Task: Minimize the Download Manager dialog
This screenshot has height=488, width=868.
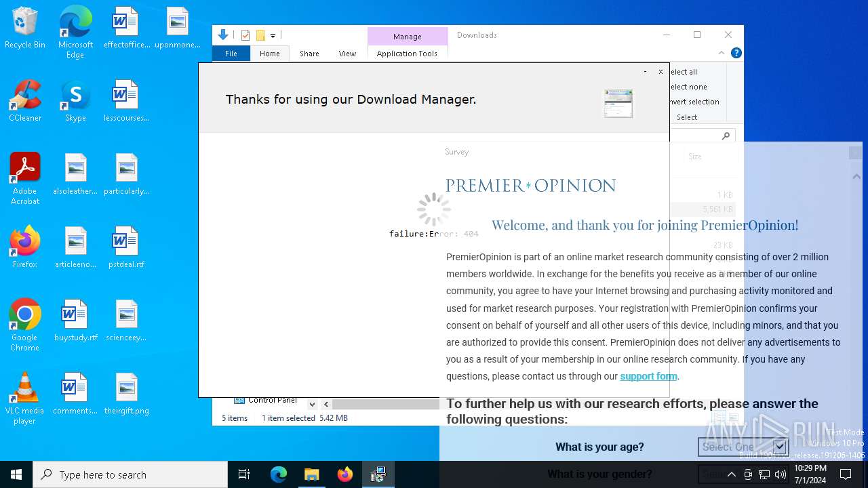Action: [645, 71]
